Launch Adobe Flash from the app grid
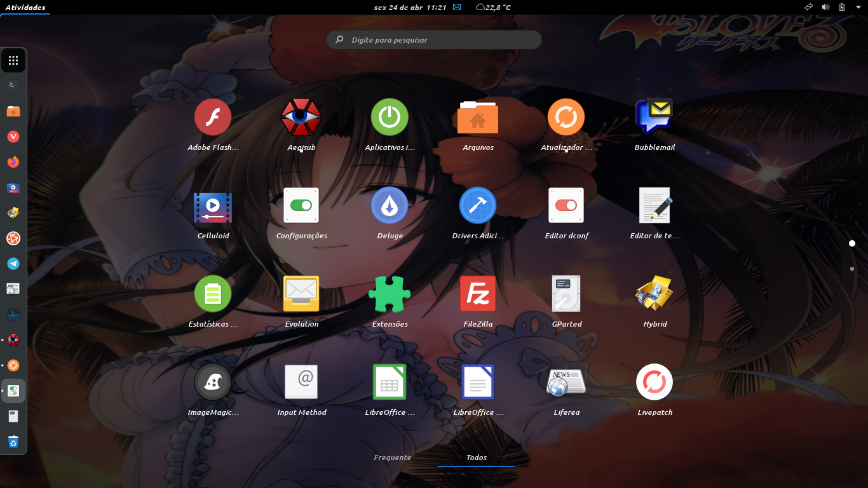Image resolution: width=868 pixels, height=488 pixels. click(x=213, y=118)
